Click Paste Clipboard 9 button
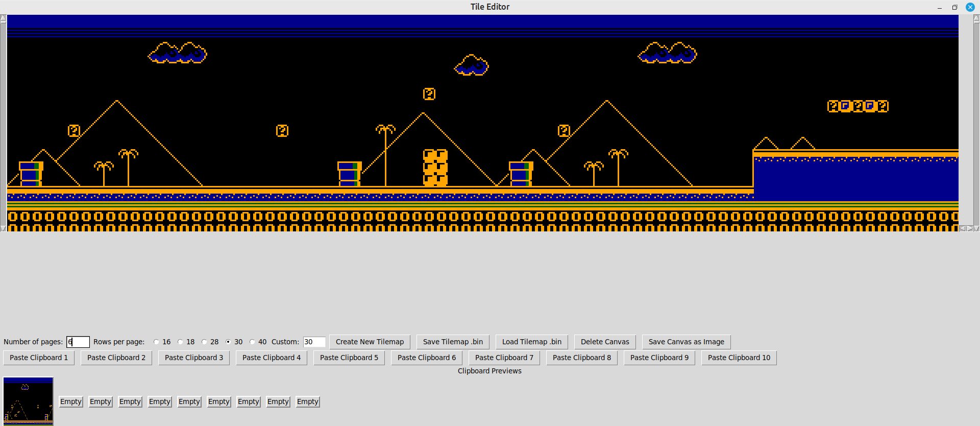This screenshot has width=980, height=426. [659, 358]
